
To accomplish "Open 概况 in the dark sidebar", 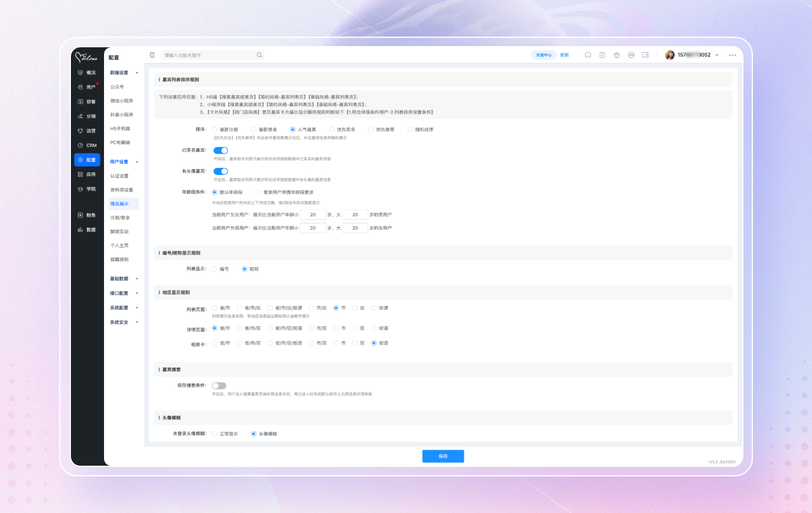I will point(87,73).
